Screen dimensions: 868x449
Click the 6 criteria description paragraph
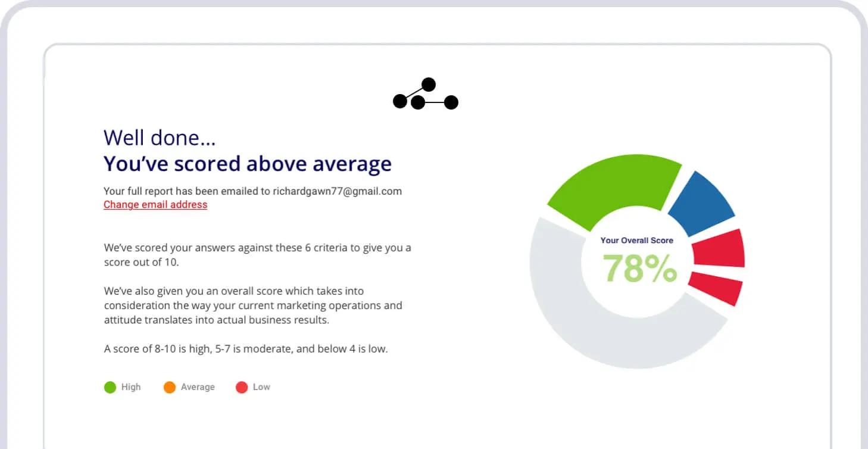point(257,255)
